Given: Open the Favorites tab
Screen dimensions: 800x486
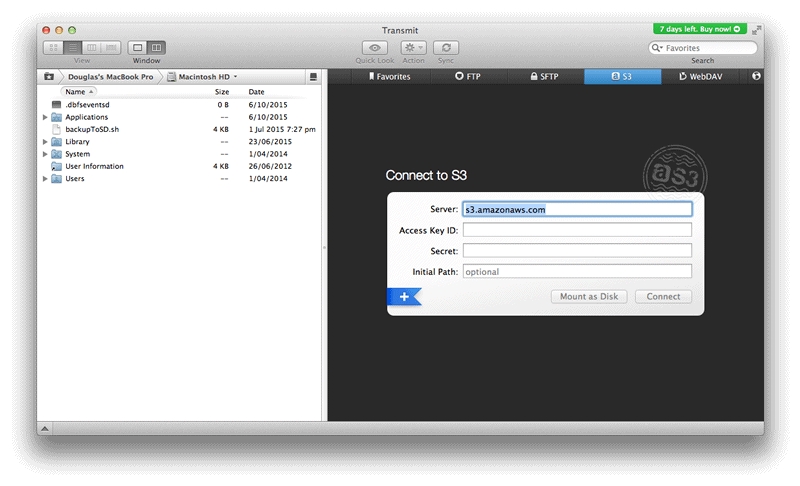Looking at the screenshot, I should click(390, 76).
